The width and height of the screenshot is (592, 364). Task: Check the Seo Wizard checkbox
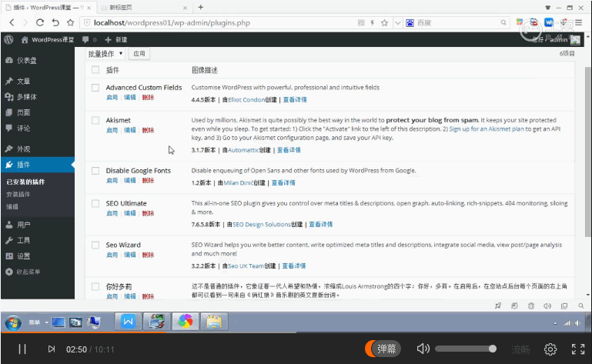pyautogui.click(x=95, y=245)
